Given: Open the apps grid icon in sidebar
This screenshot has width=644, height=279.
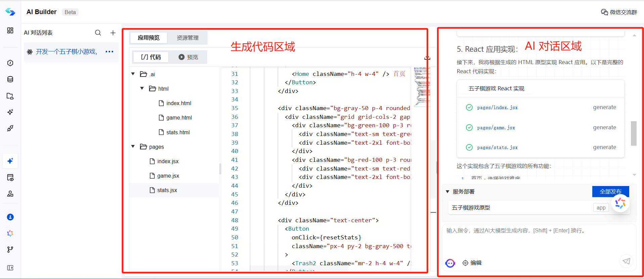Looking at the screenshot, I should coord(10,31).
